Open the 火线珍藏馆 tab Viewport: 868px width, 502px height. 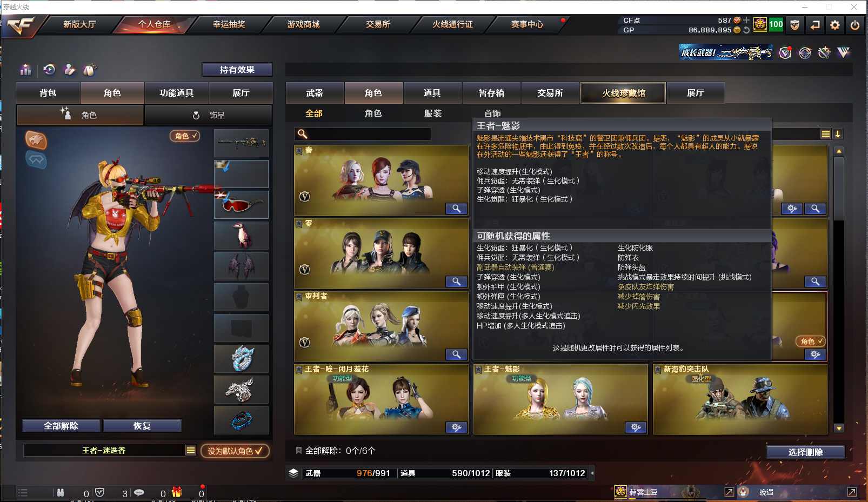coord(623,93)
